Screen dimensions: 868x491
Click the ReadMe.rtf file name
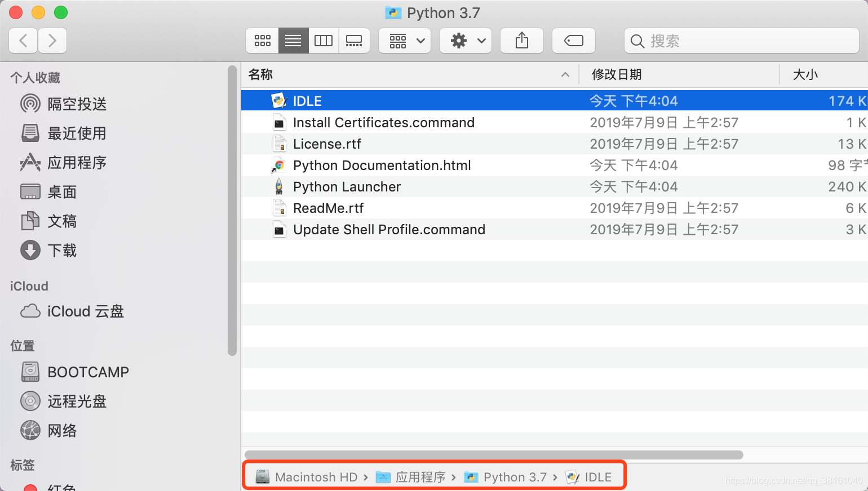329,208
